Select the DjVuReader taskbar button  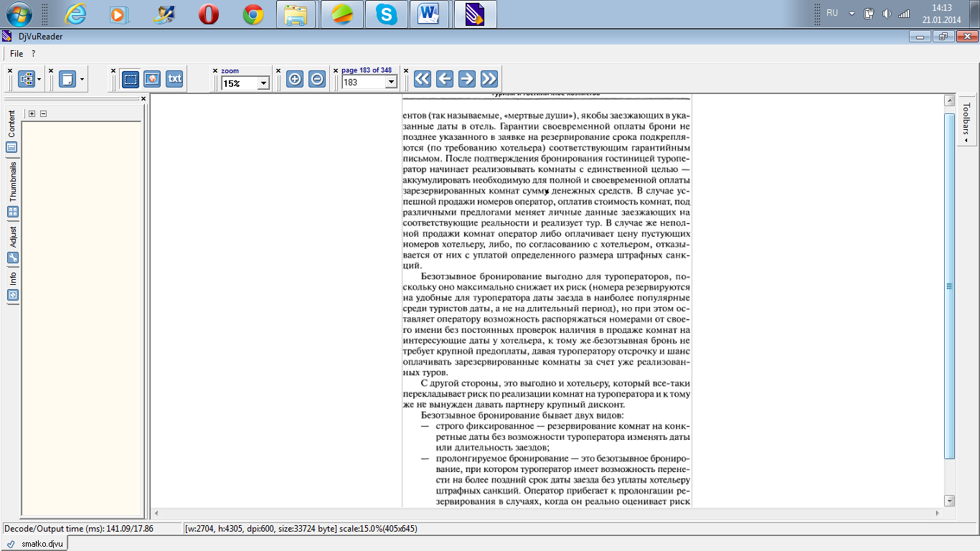475,14
